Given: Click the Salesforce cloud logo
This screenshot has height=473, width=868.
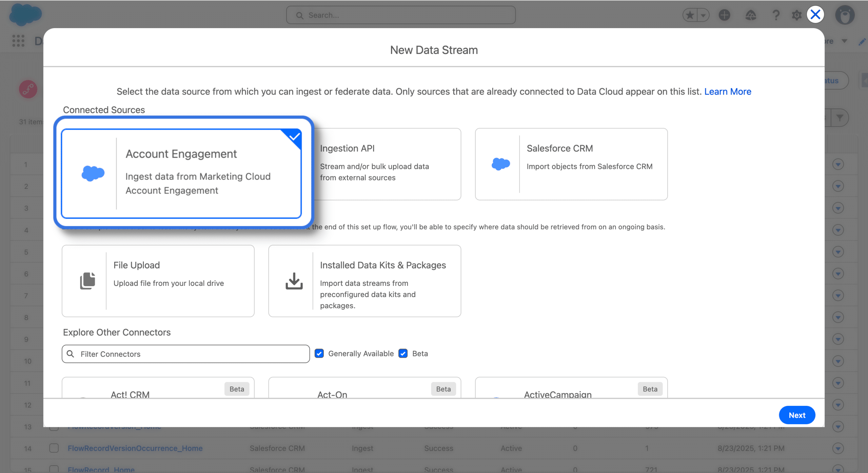Looking at the screenshot, I should (25, 15).
